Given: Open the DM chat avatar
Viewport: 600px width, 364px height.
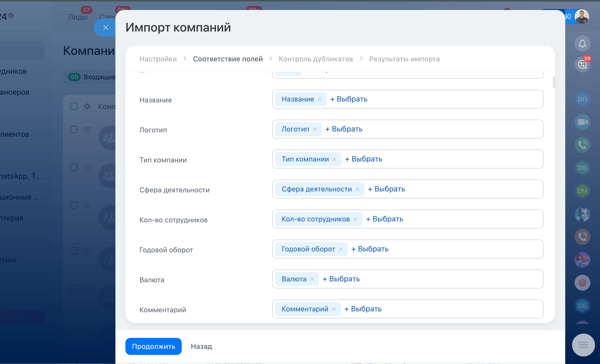Looking at the screenshot, I should (x=582, y=191).
